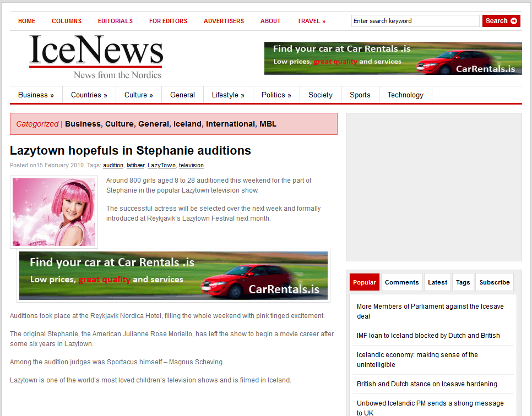This screenshot has height=416, width=532.
Task: Expand the Business category menu
Action: click(36, 95)
